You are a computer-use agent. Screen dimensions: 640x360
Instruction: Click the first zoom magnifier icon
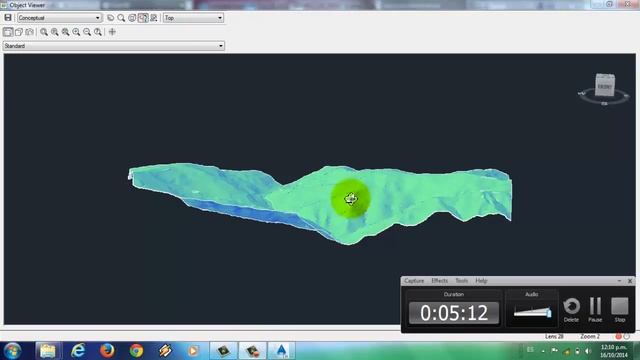pos(44,32)
